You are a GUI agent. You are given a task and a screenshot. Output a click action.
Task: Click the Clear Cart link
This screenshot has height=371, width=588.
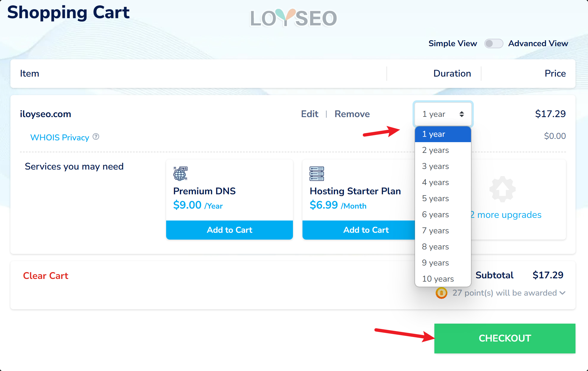[46, 276]
